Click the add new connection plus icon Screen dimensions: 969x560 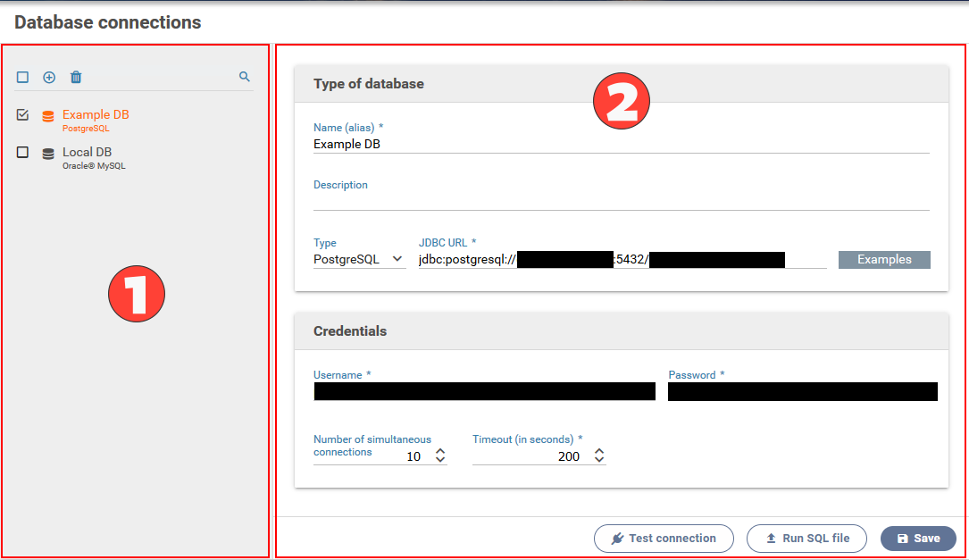pos(49,78)
